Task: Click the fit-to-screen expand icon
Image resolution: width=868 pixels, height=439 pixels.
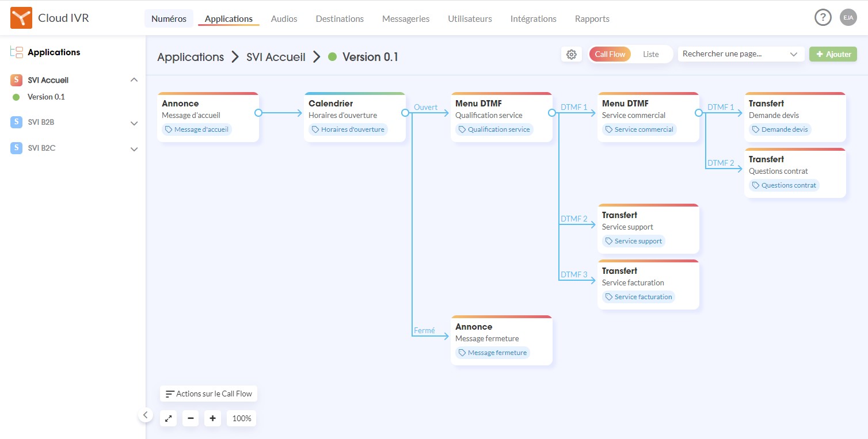Action: 169,418
